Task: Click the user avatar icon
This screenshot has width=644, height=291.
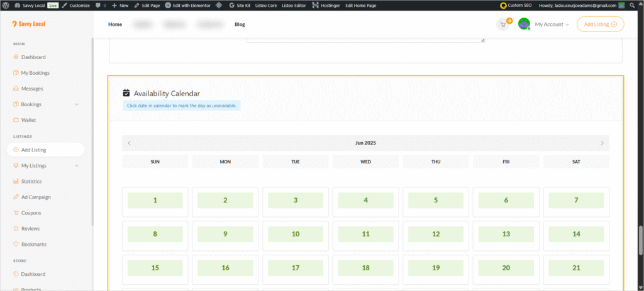Action: (x=524, y=25)
